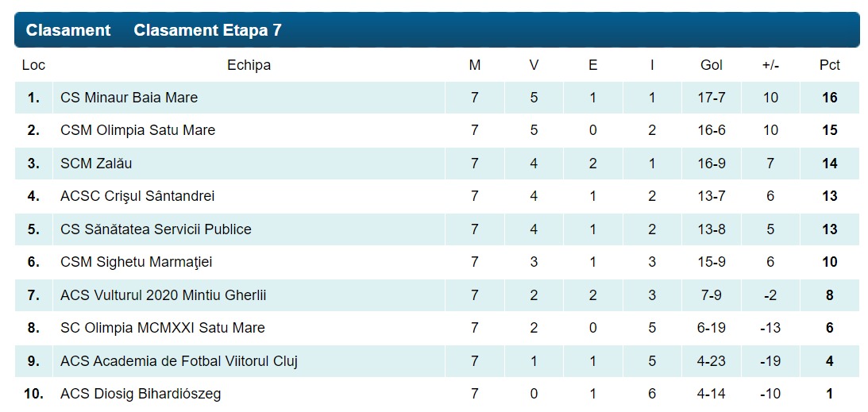The height and width of the screenshot is (412, 868).
Task: Select ACSC Crişul Sântandrei row
Action: 137,196
